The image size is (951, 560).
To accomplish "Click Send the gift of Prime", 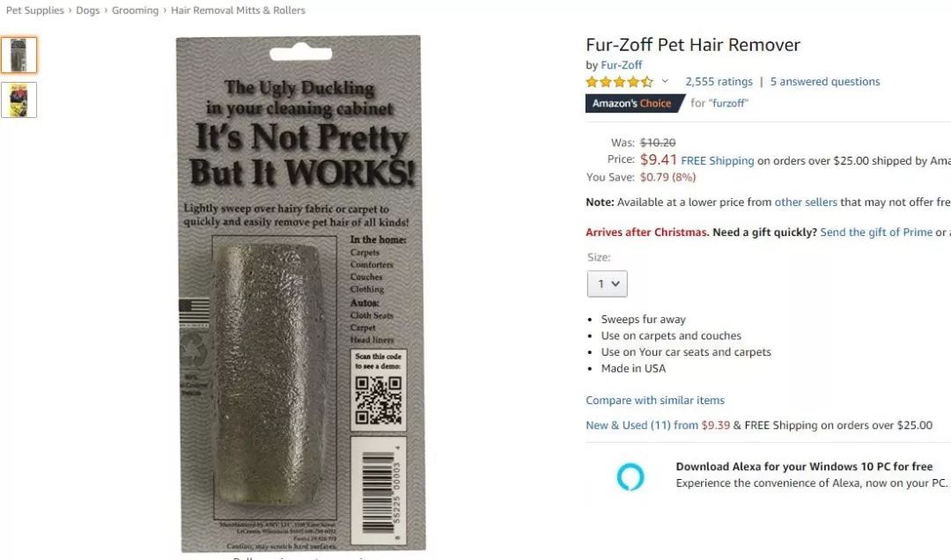I will (876, 232).
